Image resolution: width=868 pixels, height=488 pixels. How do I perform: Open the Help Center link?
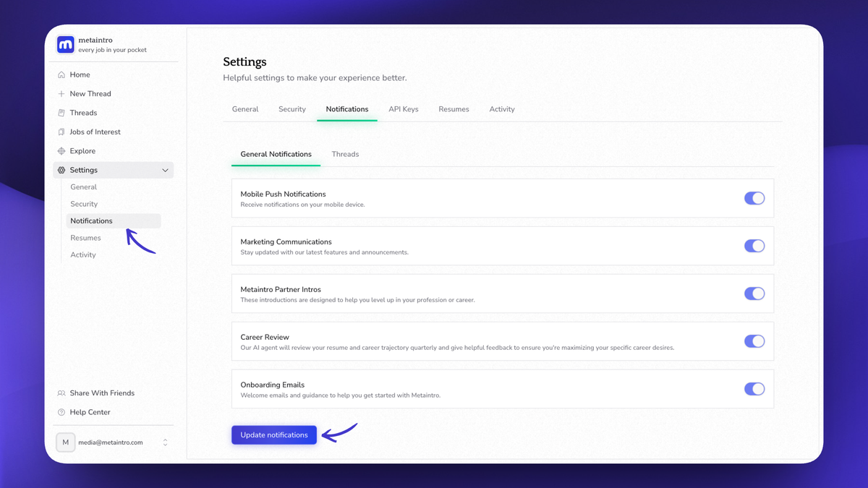(90, 412)
